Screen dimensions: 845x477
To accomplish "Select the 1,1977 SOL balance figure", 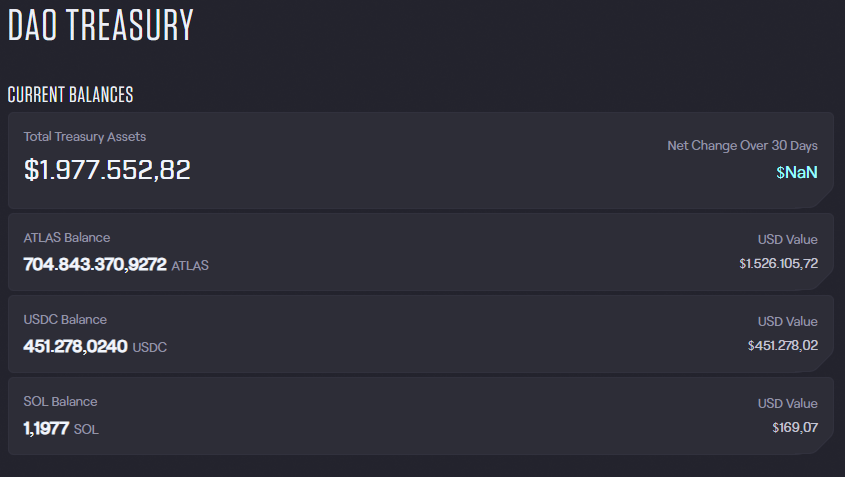I will tap(46, 429).
